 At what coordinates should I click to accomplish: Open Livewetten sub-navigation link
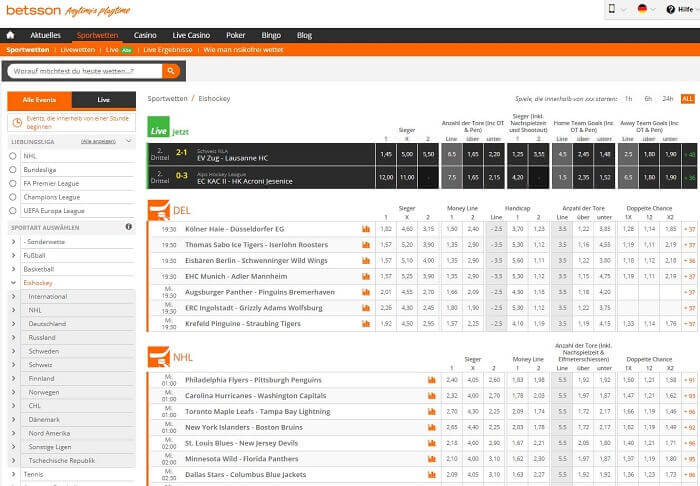tap(78, 50)
